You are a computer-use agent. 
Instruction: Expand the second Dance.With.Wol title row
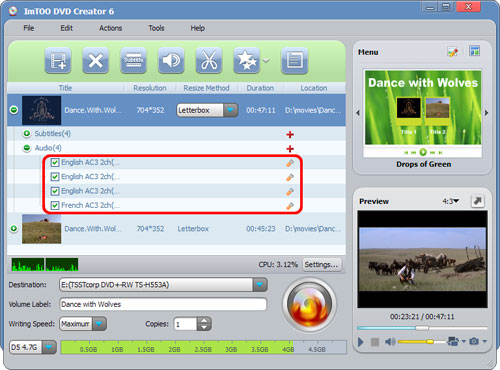point(14,228)
